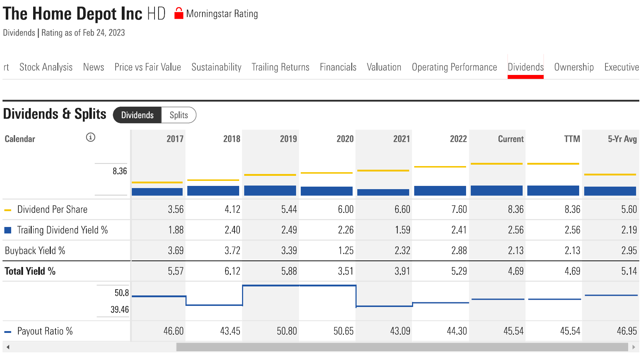
Task: Click the 2019 payout ratio value 50.80
Action: [287, 331]
